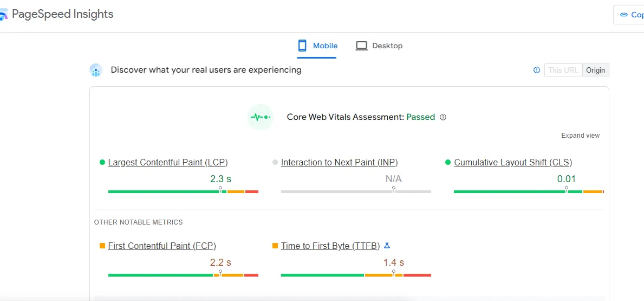This screenshot has width=644, height=301.
Task: Click the CLS value 0.01
Action: coord(567,179)
